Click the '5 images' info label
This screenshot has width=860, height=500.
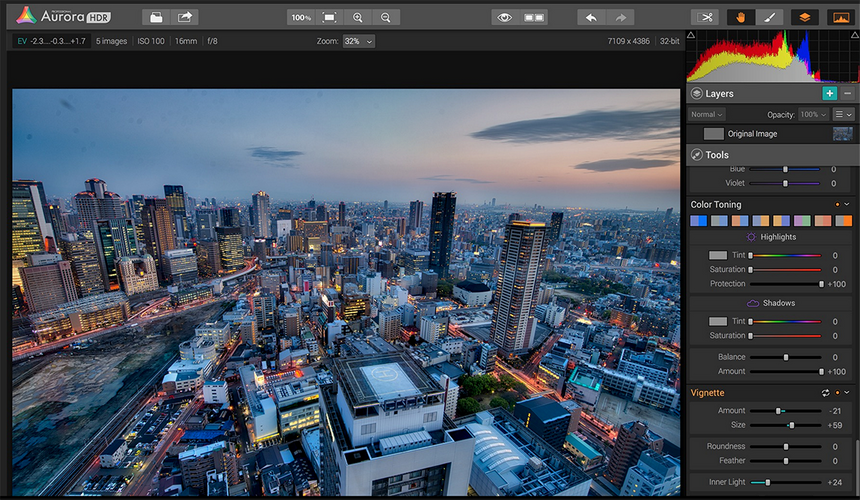pyautogui.click(x=111, y=41)
